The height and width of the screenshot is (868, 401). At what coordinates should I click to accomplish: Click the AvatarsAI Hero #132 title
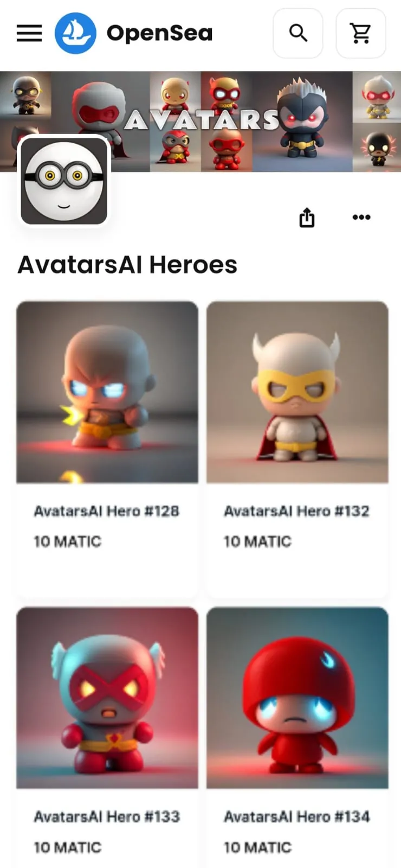[296, 511]
